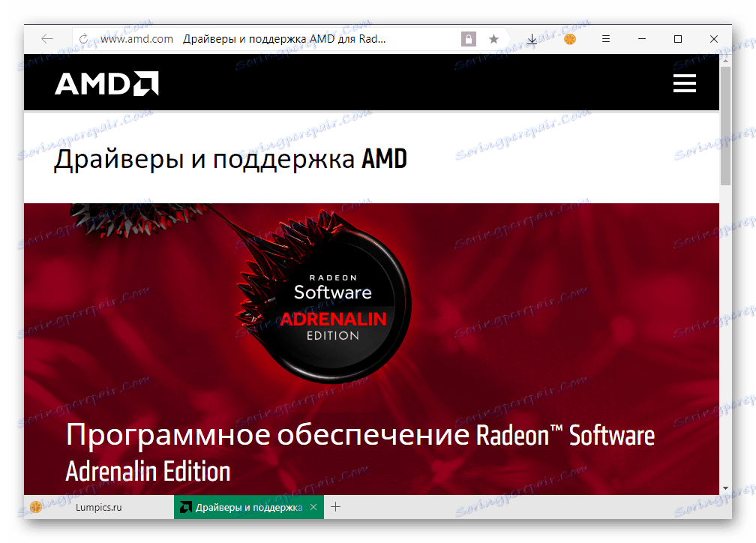Close the Драйверы и поддержка tab
The image size is (756, 543).
coord(313,507)
